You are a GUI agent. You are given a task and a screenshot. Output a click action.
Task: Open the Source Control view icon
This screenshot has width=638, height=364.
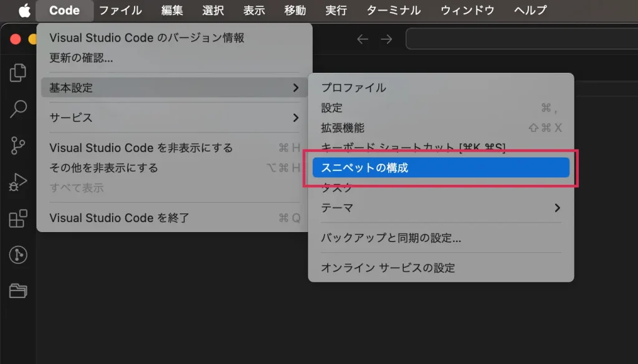[x=18, y=145]
